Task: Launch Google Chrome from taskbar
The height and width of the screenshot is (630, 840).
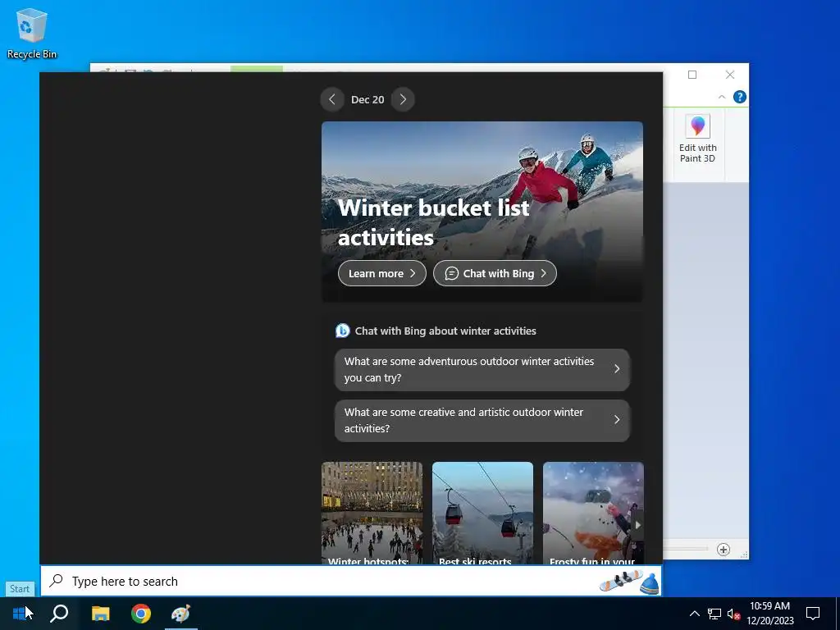Action: 141,614
